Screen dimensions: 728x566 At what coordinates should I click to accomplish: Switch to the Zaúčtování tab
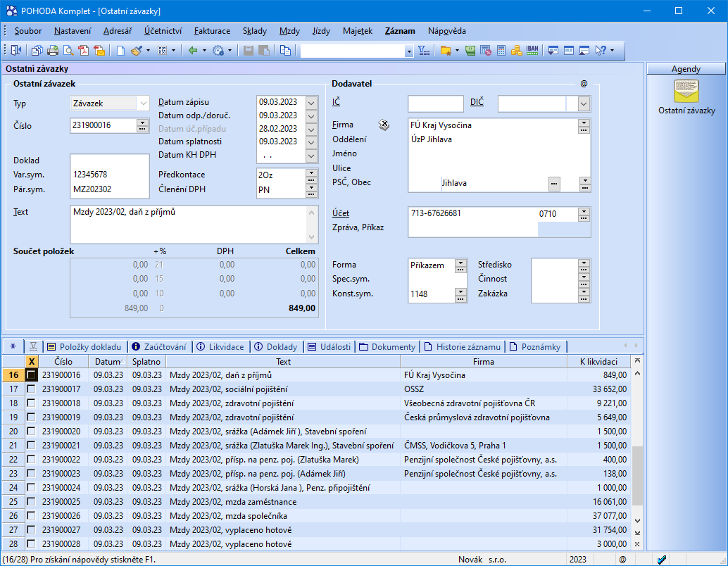click(159, 347)
